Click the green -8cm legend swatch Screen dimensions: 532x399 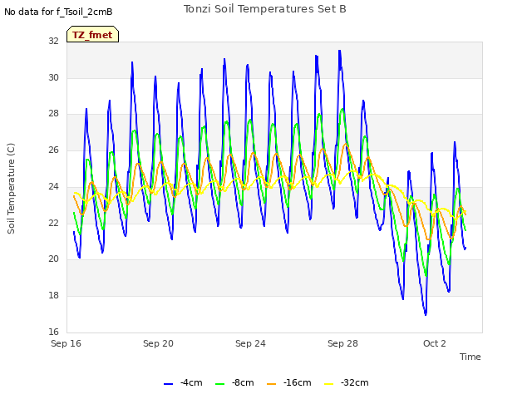[x=219, y=384]
